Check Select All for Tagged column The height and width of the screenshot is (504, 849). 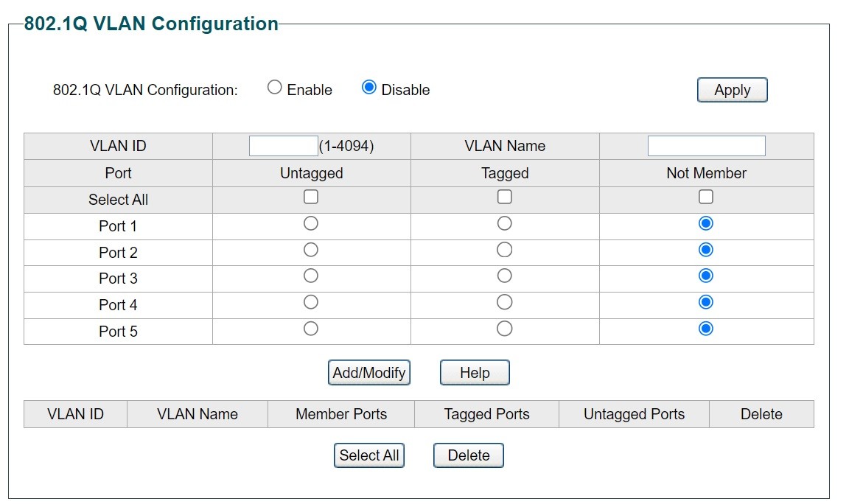(x=505, y=197)
